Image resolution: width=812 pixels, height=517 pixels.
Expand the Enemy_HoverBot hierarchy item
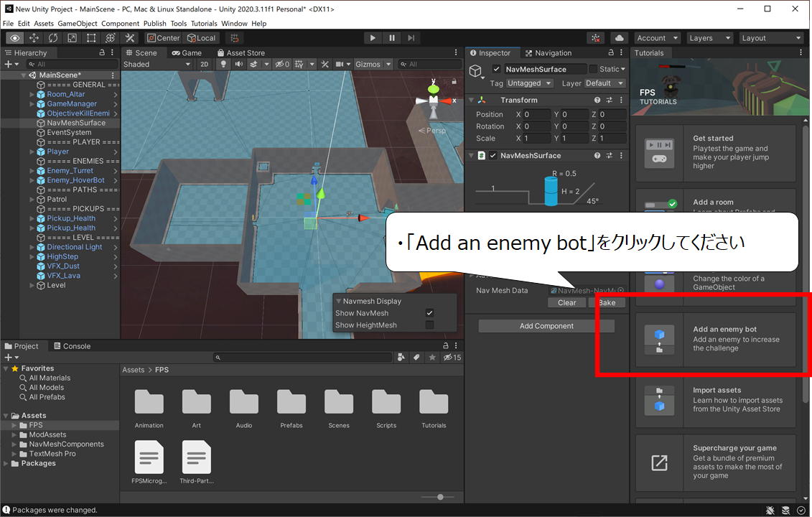point(32,180)
